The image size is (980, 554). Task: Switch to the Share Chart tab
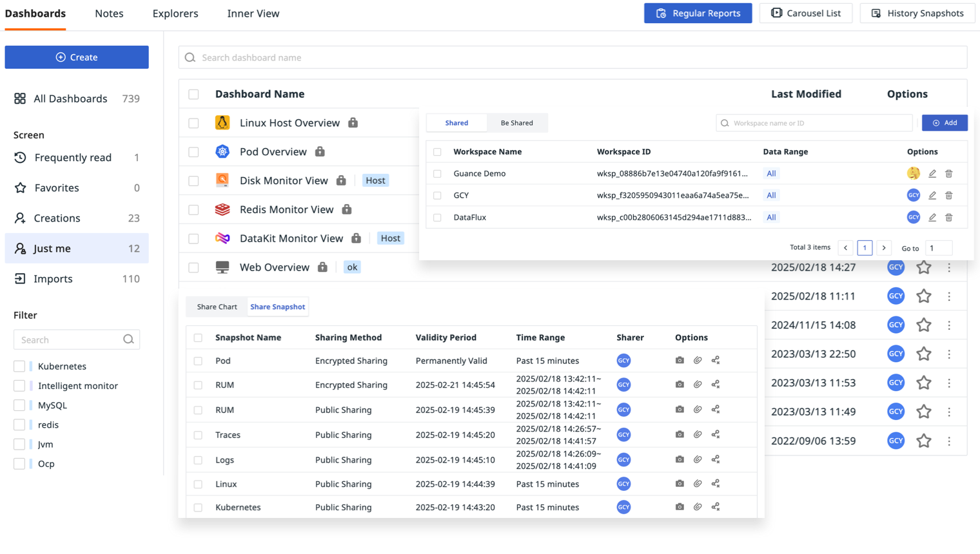coord(217,307)
